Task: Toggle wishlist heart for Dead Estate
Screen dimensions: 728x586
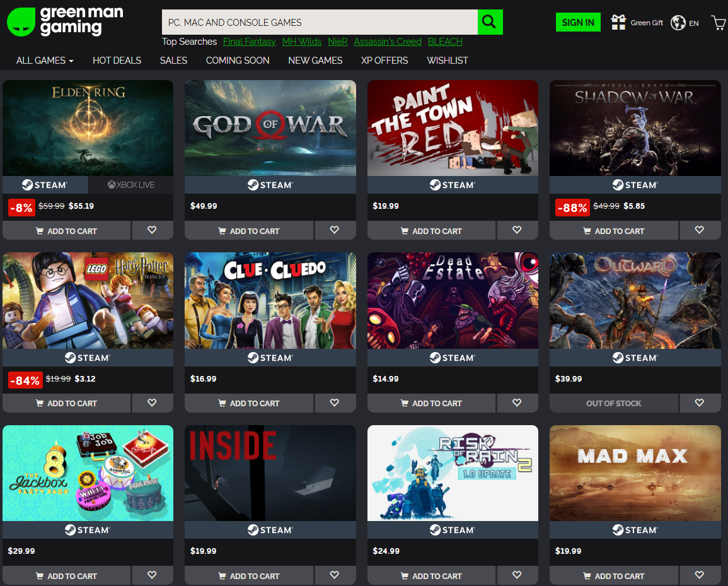Action: pos(517,402)
